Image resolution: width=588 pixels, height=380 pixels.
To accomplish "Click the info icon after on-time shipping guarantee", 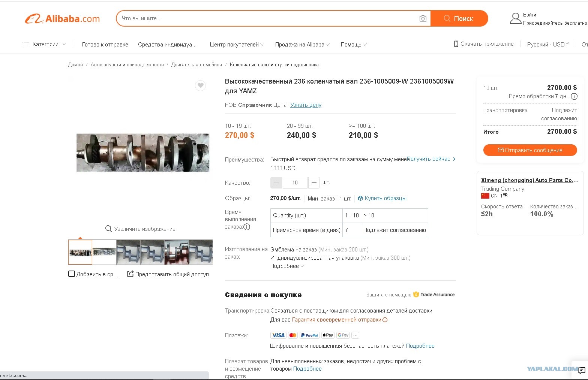I will click(385, 320).
